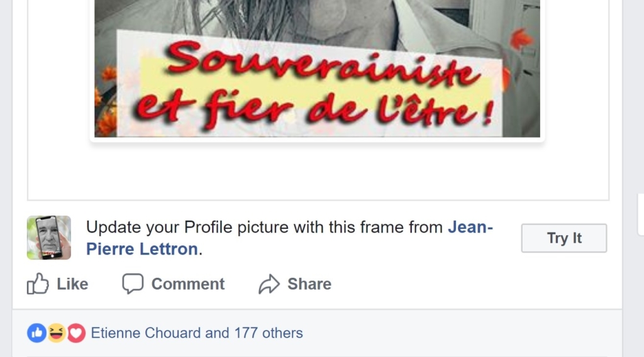644x357 pixels.
Task: Show the 177 others who reacted
Action: pos(269,333)
